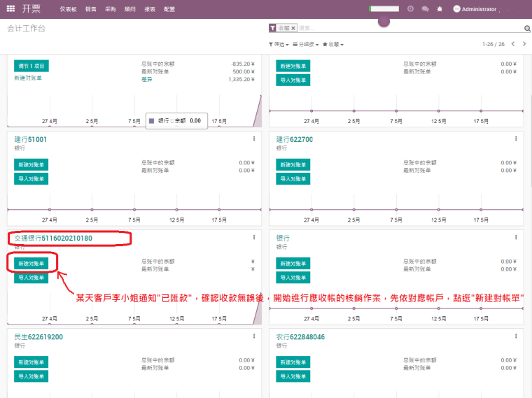The image size is (532, 398).
Task: Click the 差异 link in the top card
Action: [147, 79]
